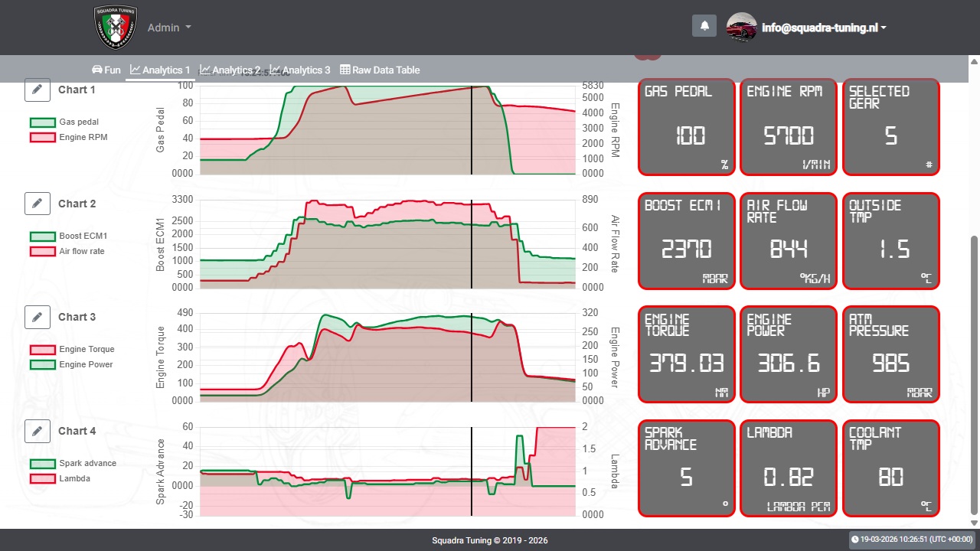Click the Chart 2 pencil edit icon
This screenshot has height=551, width=980.
click(x=38, y=204)
